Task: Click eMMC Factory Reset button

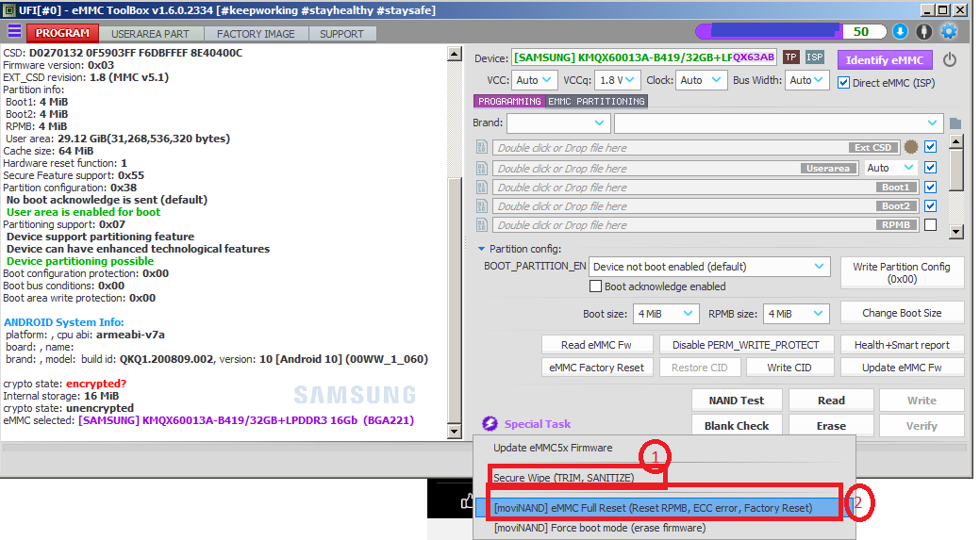Action: [x=596, y=368]
